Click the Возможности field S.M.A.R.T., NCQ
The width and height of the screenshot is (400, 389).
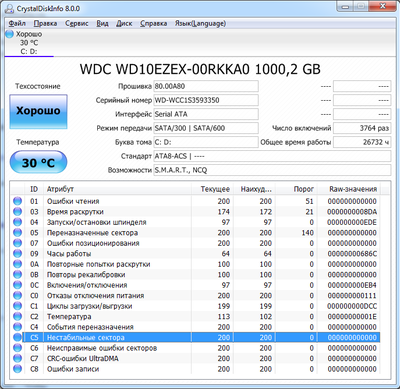pyautogui.click(x=272, y=170)
